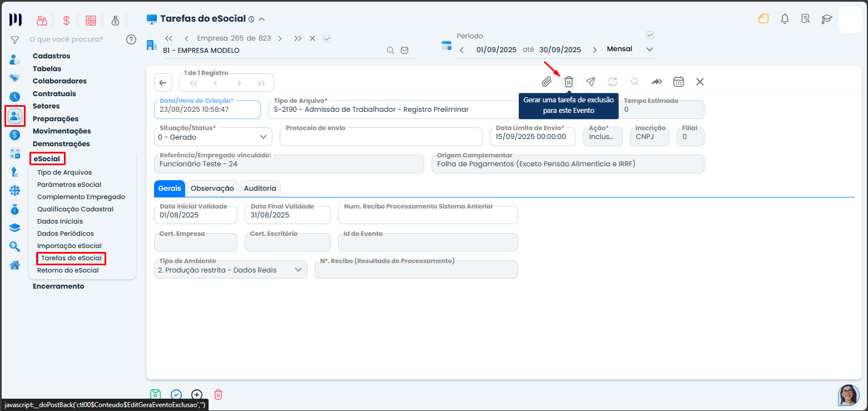Click the notification bell icon
Screen dimensions: 868x411
click(785, 19)
